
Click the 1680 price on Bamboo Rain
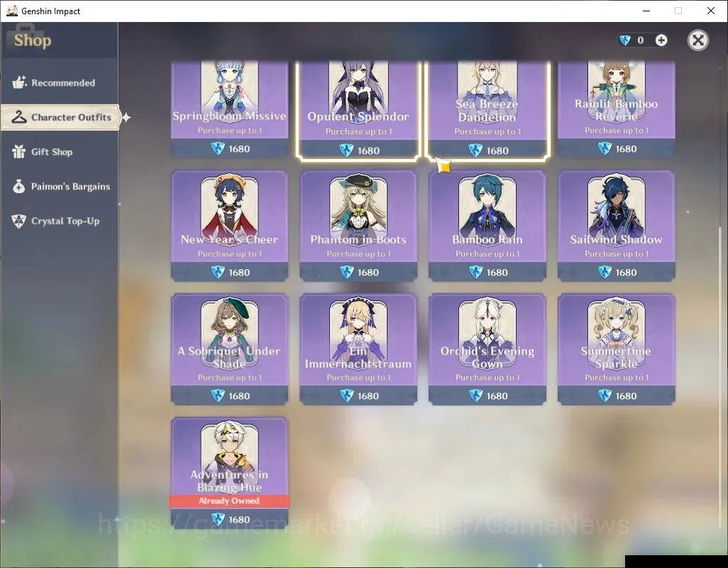pyautogui.click(x=497, y=273)
